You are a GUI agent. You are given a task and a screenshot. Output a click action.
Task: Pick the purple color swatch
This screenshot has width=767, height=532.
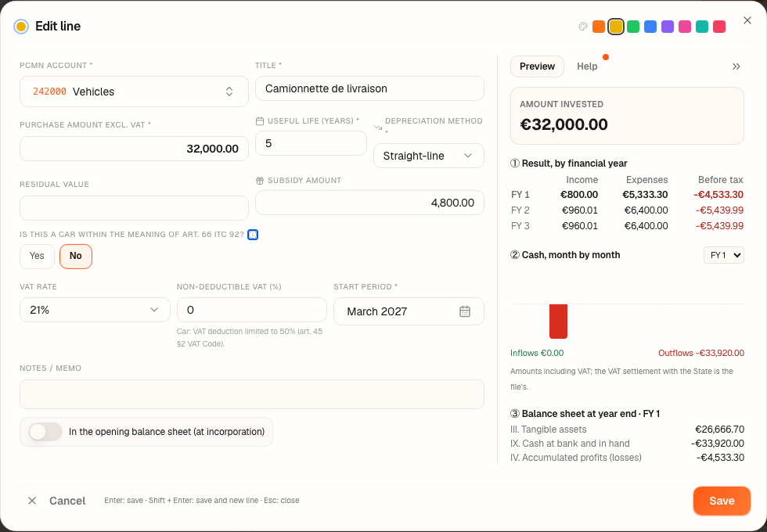point(667,27)
